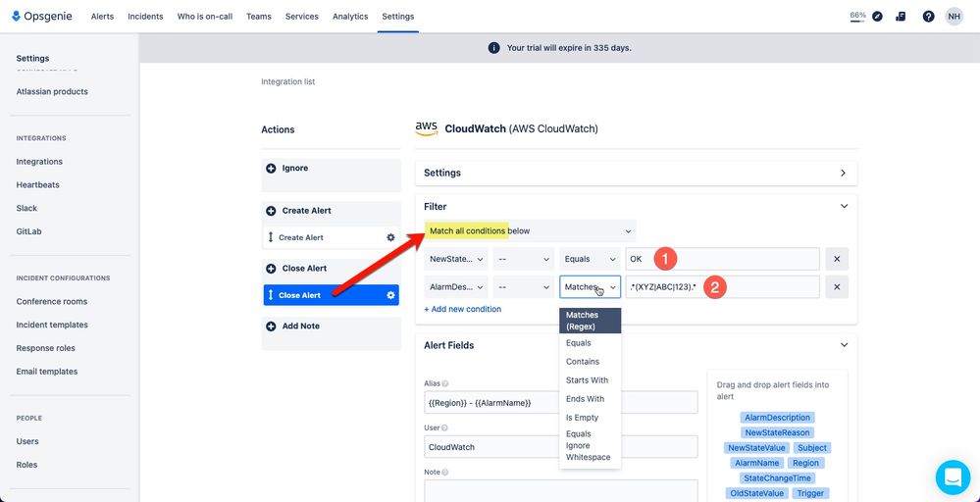Screen dimensions: 980x502
Task: Open the -- dropdown in AlarmDes row
Action: 524,287
